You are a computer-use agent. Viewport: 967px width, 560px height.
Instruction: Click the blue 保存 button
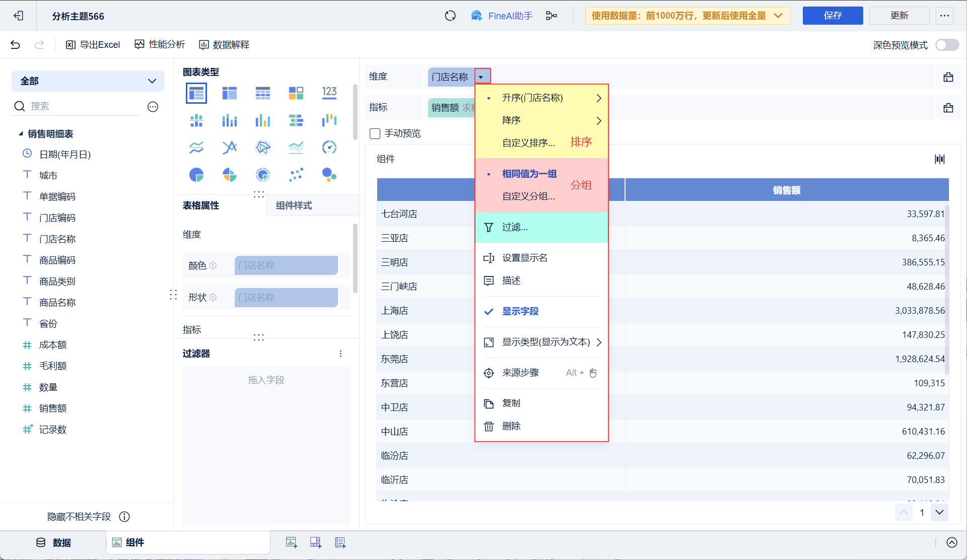pyautogui.click(x=832, y=16)
